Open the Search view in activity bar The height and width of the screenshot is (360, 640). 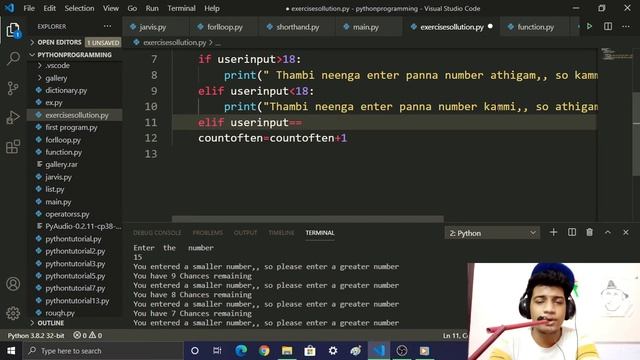13,58
